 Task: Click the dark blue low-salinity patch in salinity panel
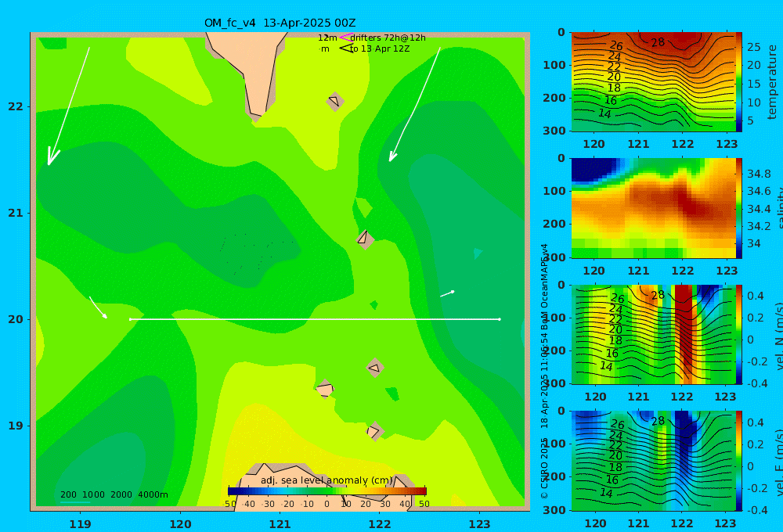coord(594,169)
